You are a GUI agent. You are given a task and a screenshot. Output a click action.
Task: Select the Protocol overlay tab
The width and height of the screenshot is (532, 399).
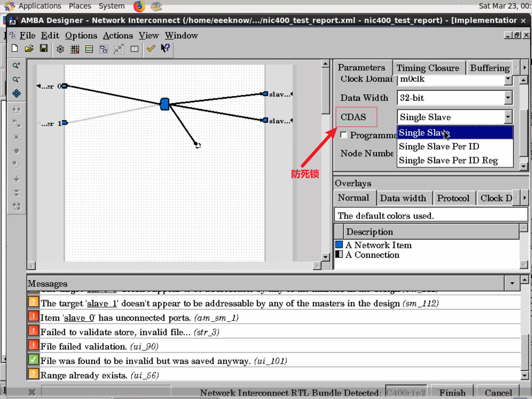(x=453, y=198)
